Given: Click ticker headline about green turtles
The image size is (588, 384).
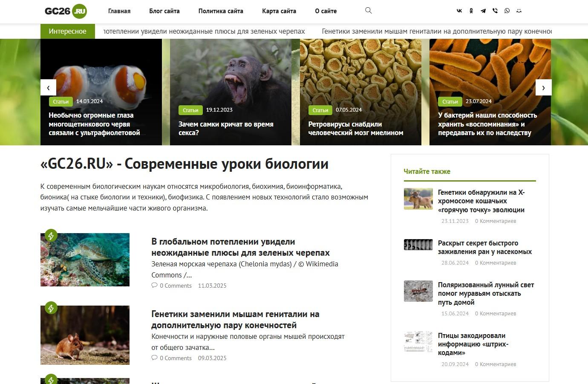Looking at the screenshot, I should click(x=205, y=31).
